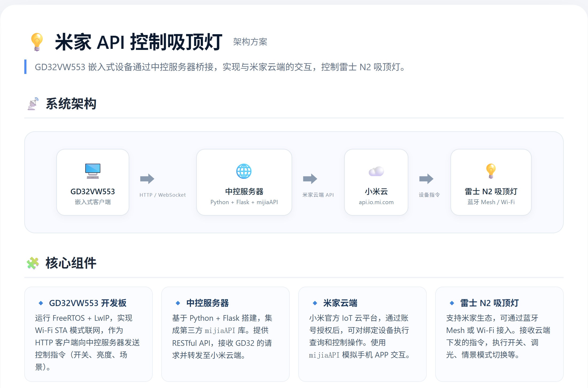Click the 小米云 label in the diagram
This screenshot has height=388, width=588.
tap(376, 192)
